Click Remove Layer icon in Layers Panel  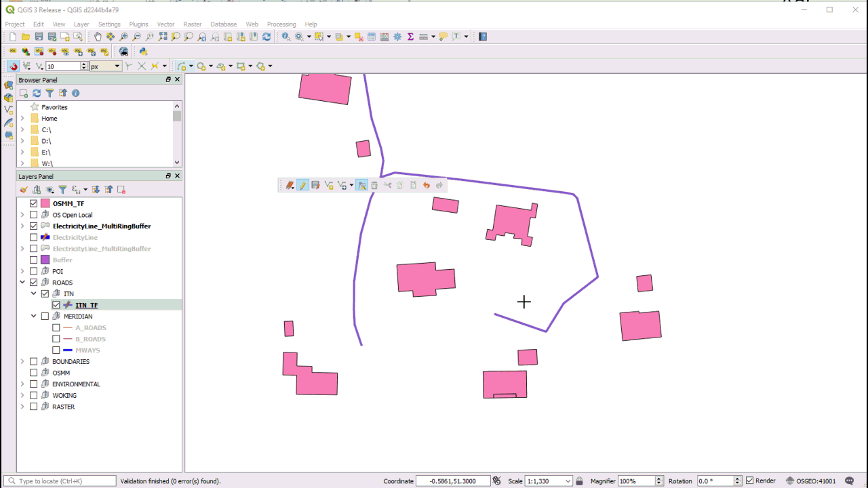tap(121, 190)
